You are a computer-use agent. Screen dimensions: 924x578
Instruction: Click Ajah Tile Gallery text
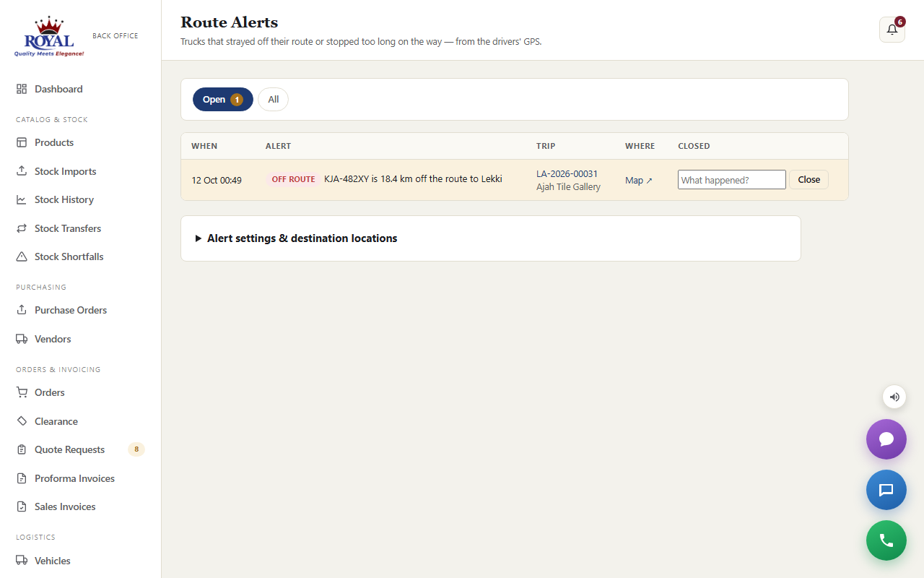(569, 187)
